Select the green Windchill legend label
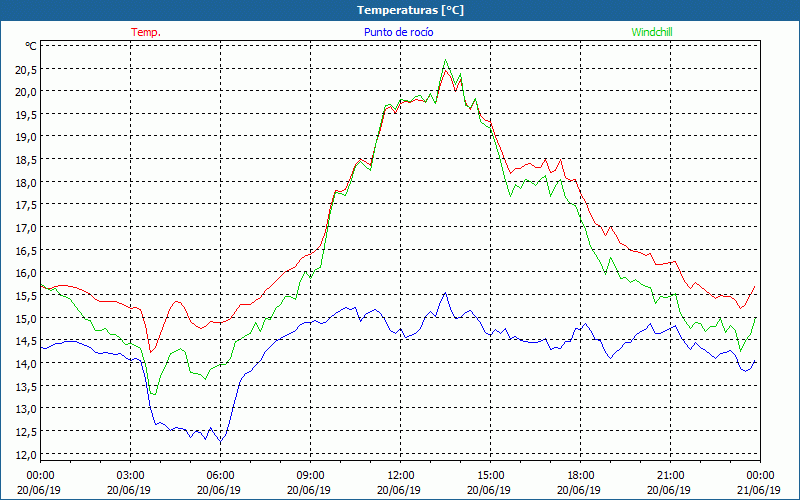 click(x=652, y=32)
